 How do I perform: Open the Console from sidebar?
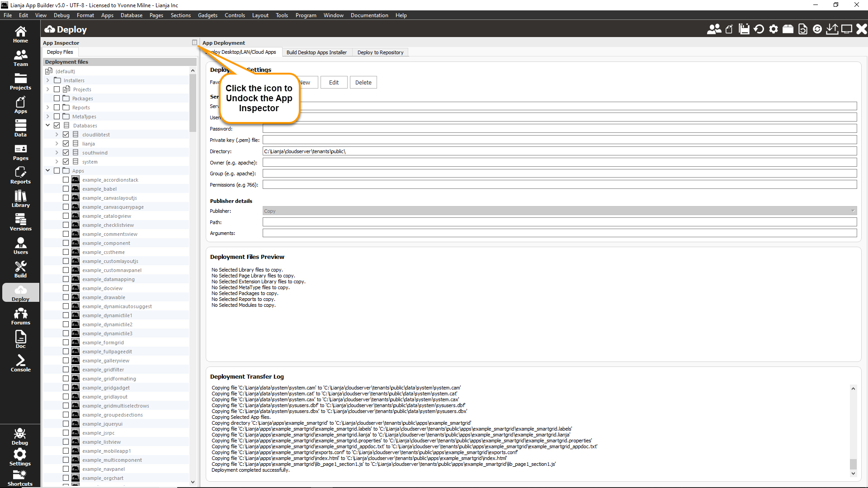20,363
